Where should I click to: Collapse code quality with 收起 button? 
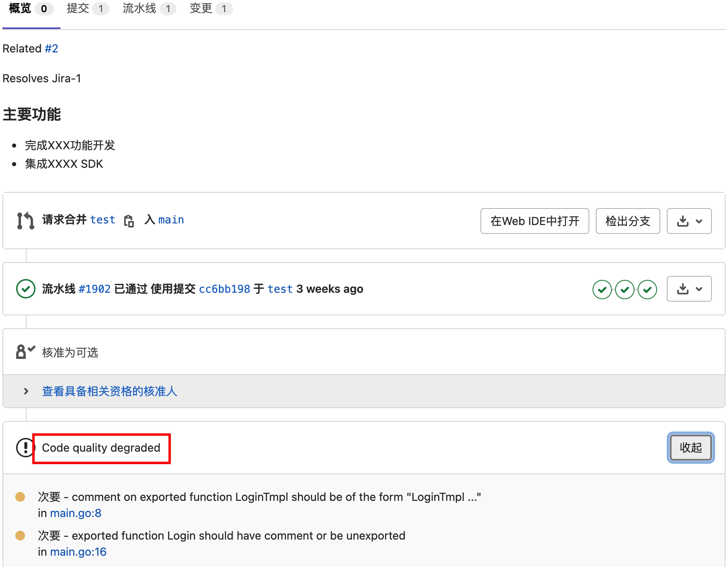click(x=691, y=448)
